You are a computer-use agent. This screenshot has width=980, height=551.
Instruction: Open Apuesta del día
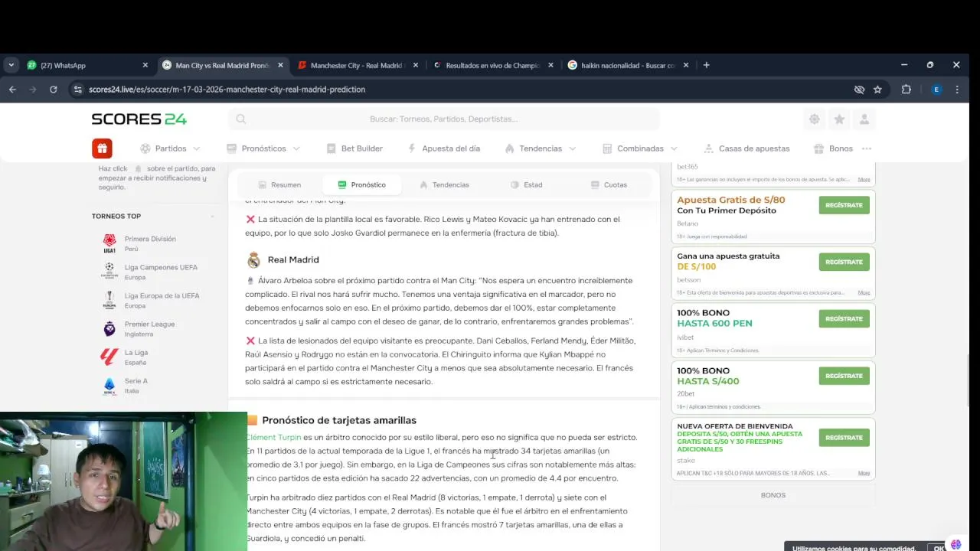(x=443, y=148)
